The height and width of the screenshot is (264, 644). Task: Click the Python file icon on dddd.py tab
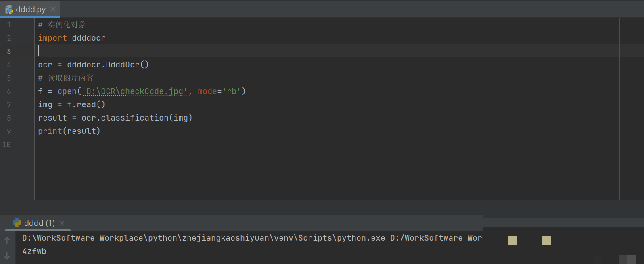[9, 9]
